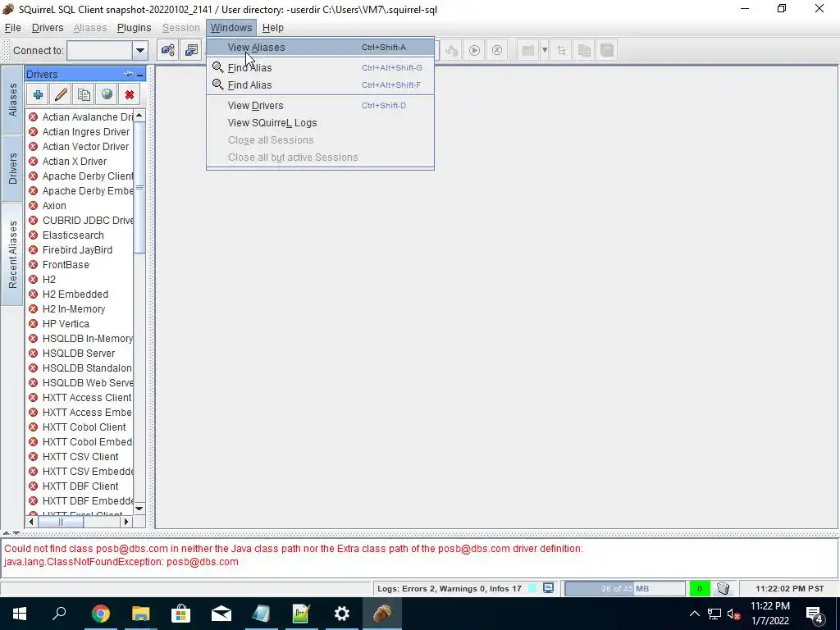Select the Actian Vector Driver entry
840x630 pixels.
(80, 146)
